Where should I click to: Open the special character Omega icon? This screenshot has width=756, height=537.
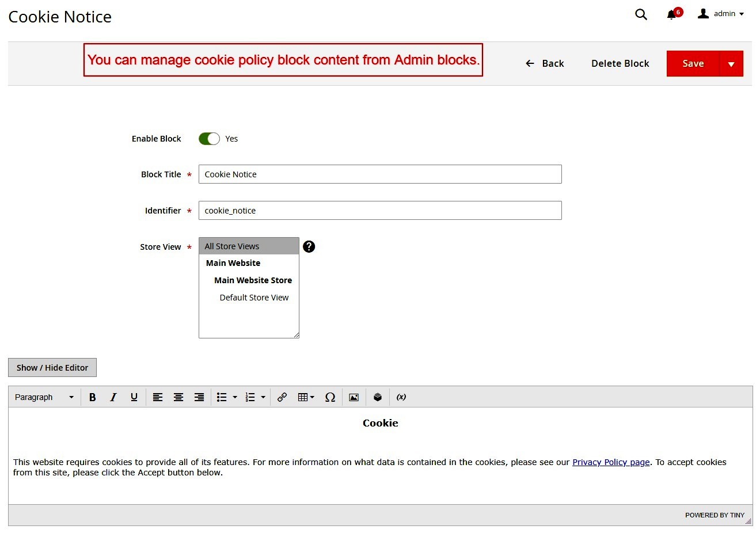330,397
